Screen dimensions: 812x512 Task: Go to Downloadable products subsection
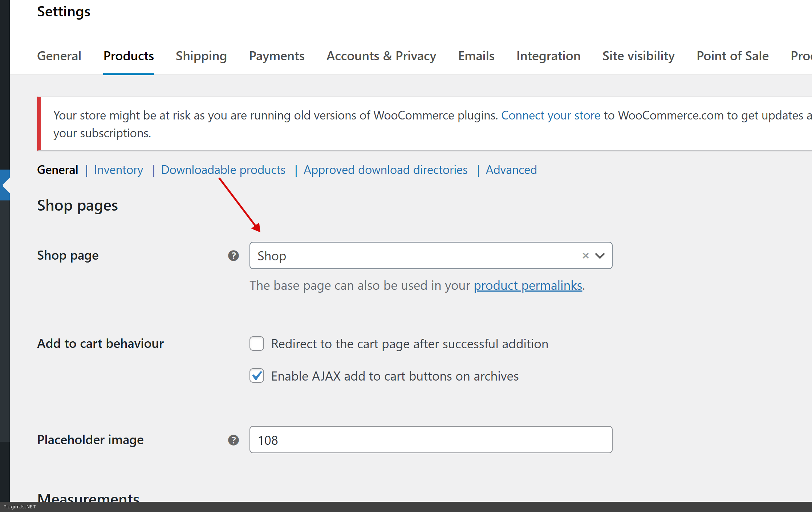223,170
